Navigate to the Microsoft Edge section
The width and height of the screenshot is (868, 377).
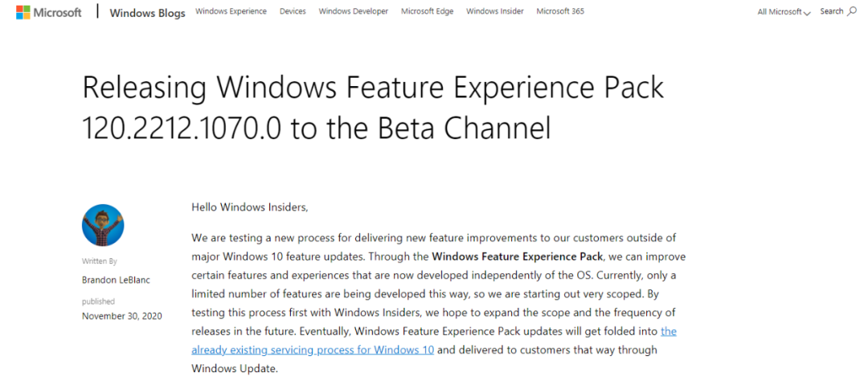coord(428,11)
